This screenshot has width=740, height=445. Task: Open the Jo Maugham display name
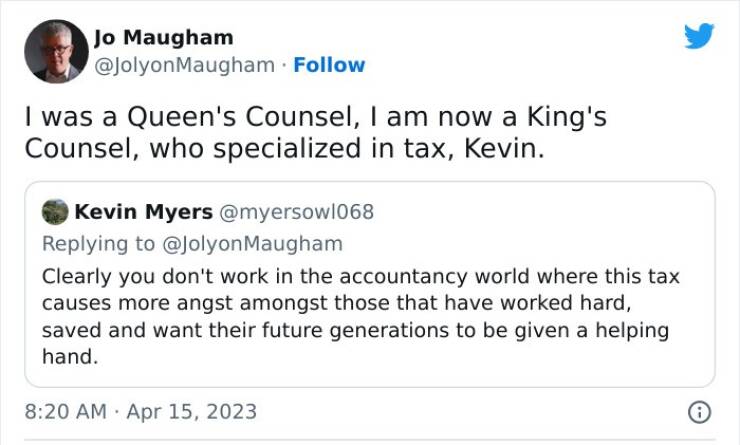tap(164, 38)
